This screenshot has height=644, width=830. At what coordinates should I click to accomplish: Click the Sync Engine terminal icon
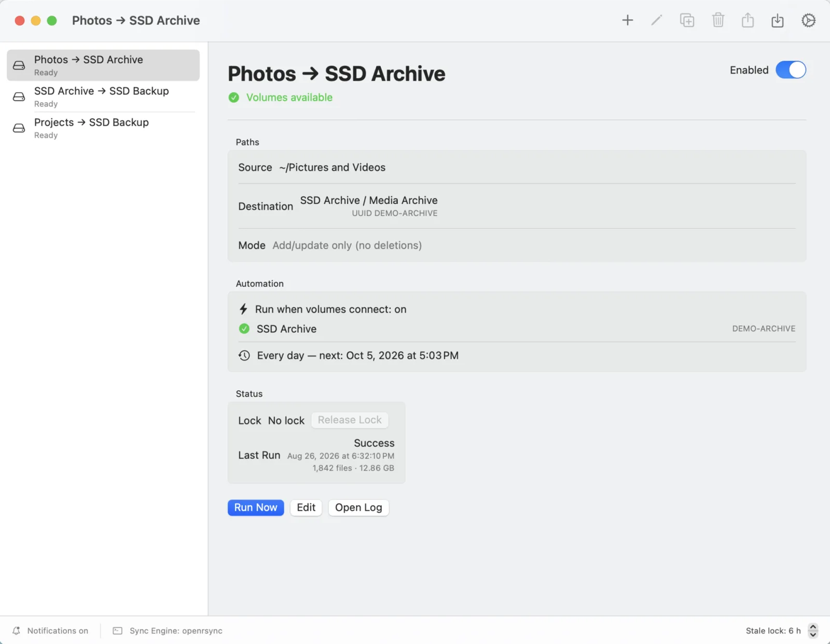[x=118, y=631]
